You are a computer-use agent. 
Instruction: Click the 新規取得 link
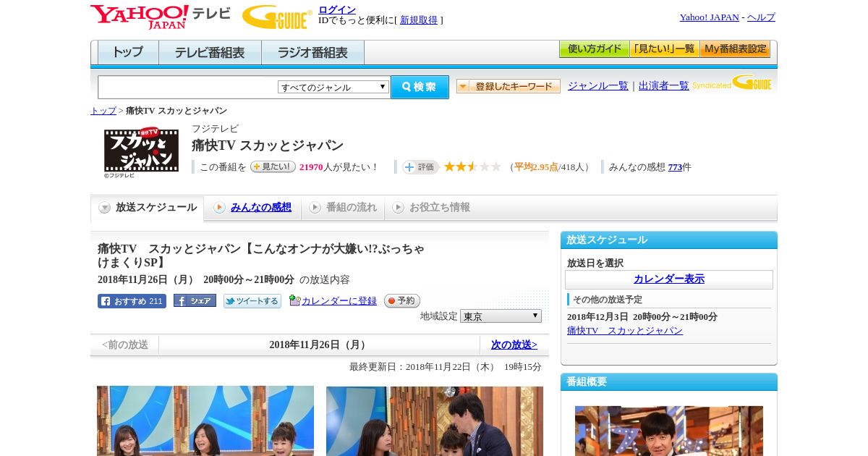pos(419,20)
